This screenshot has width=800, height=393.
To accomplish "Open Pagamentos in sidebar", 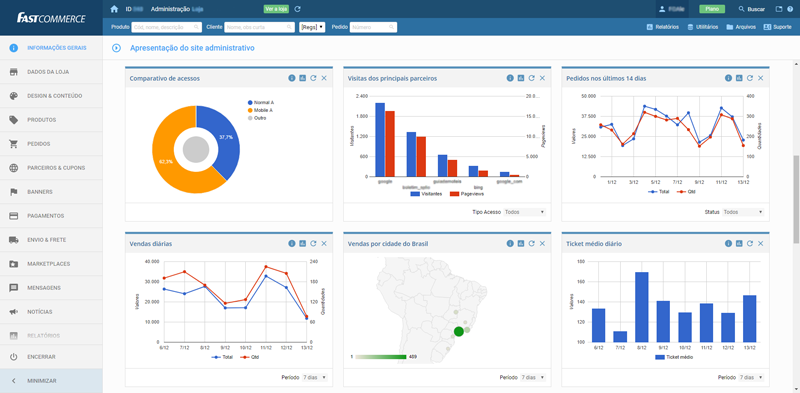I will click(x=51, y=216).
